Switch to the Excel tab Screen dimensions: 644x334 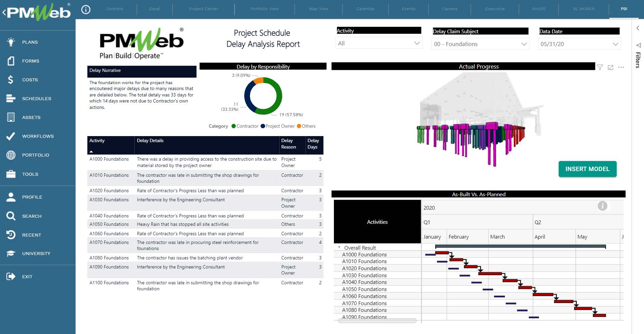(x=155, y=9)
